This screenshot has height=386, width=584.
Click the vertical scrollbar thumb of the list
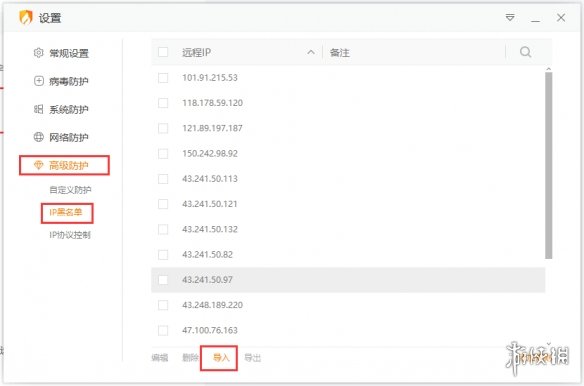tap(548, 165)
